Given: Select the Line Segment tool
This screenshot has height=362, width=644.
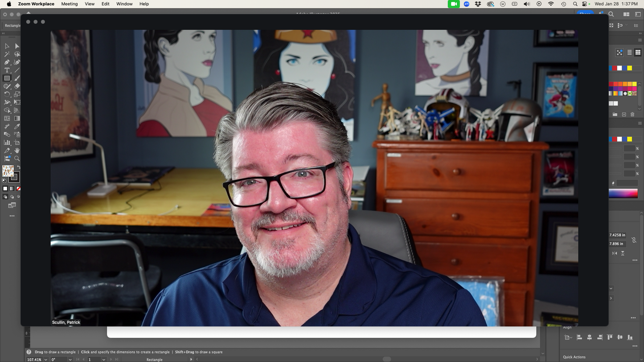Looking at the screenshot, I should (17, 70).
